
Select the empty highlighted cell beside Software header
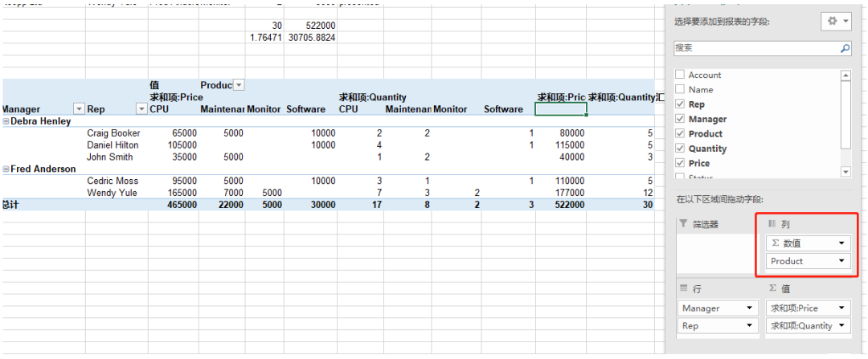[561, 109]
